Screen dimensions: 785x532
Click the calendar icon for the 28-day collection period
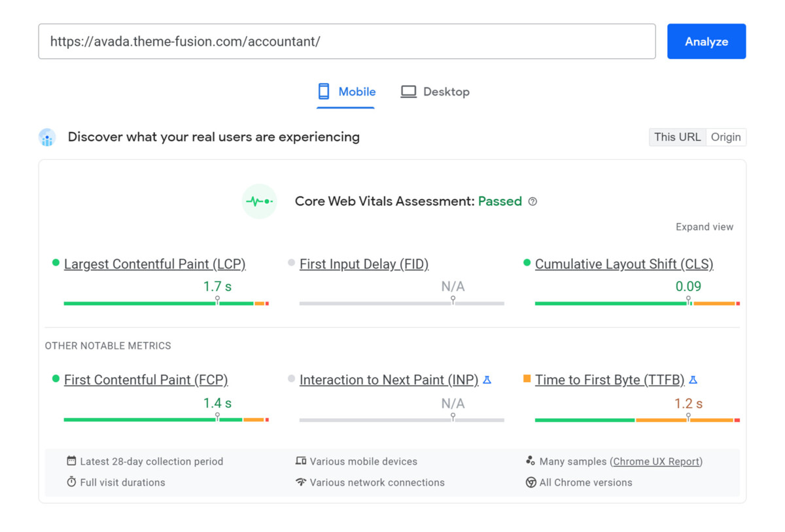71,461
